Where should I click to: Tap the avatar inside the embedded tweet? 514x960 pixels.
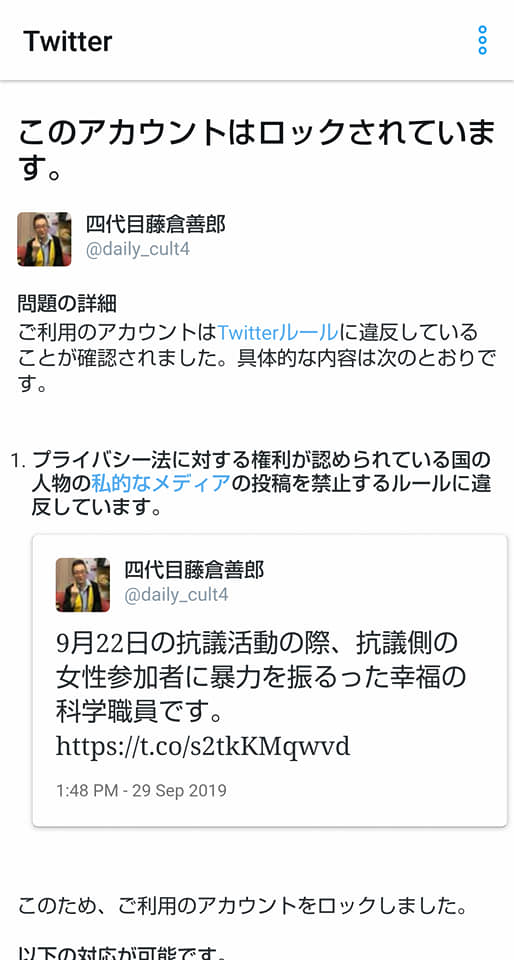(83, 585)
